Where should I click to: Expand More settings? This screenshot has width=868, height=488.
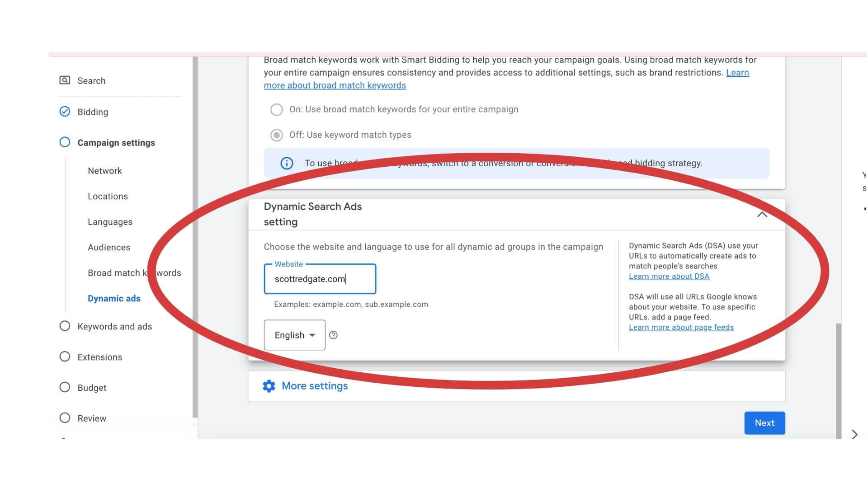[x=315, y=386]
